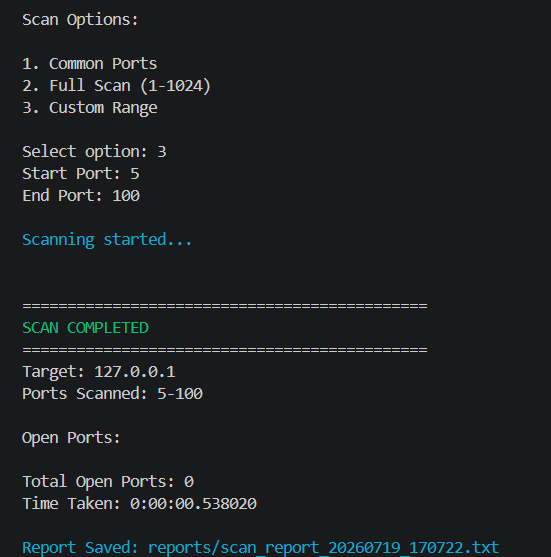Click the 'Total Open Ports: 0' line

coord(108,482)
